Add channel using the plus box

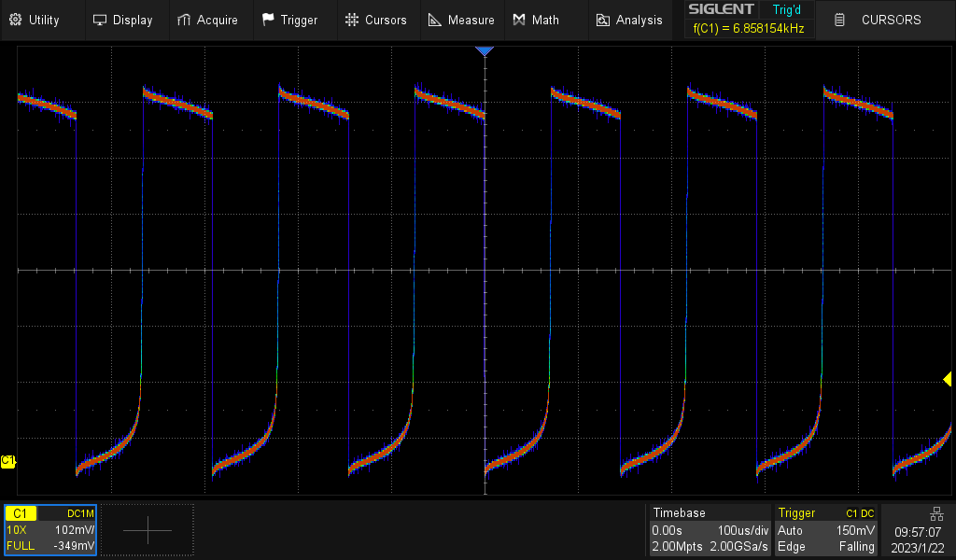148,530
